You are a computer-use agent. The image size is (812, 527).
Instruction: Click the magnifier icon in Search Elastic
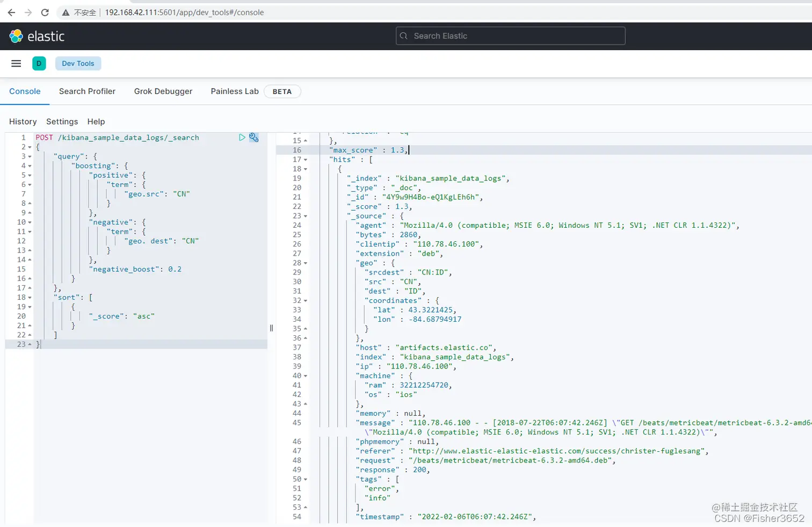click(404, 36)
